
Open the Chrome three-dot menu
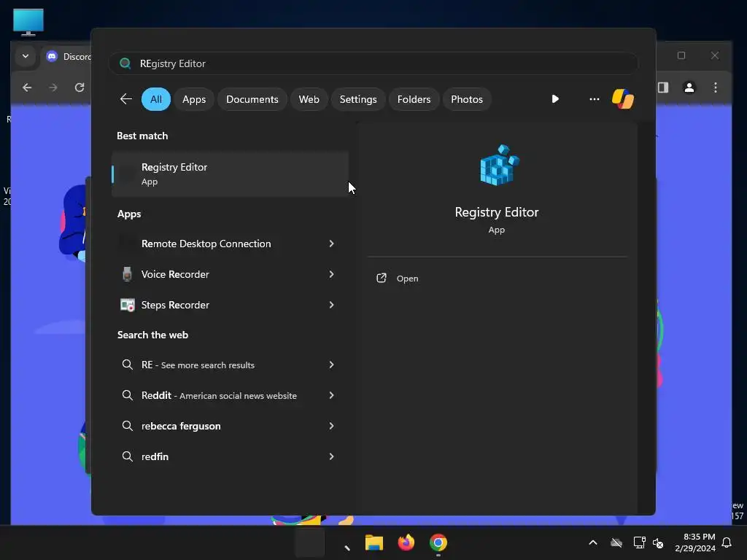(x=716, y=87)
